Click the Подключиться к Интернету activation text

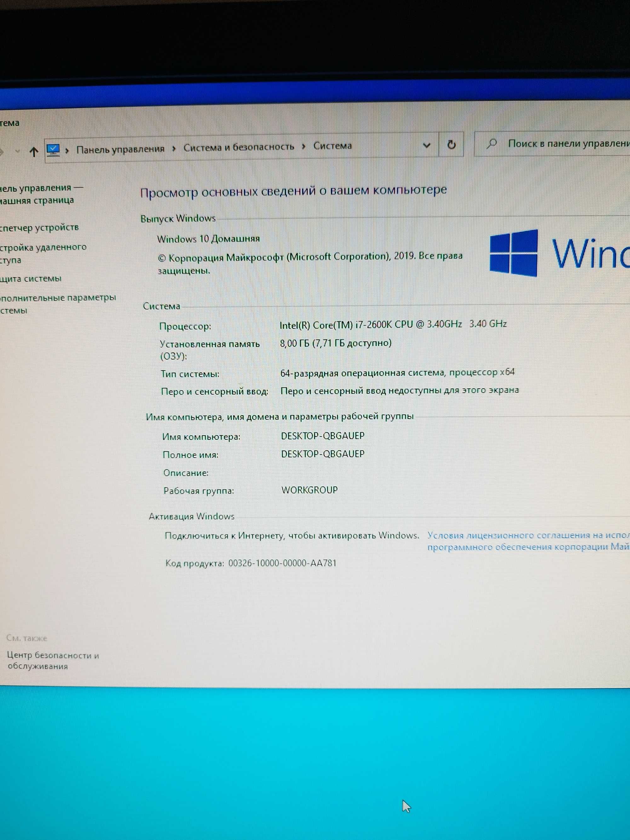pos(292,535)
